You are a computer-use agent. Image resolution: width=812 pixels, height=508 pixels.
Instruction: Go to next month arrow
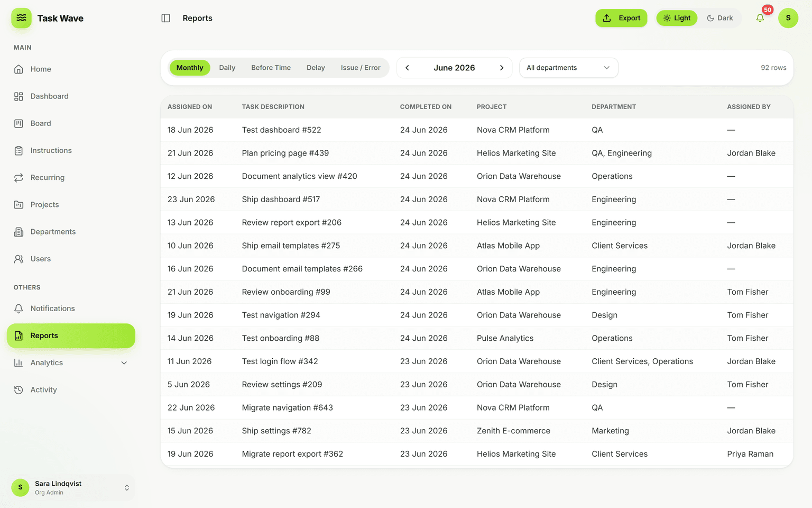(502, 68)
